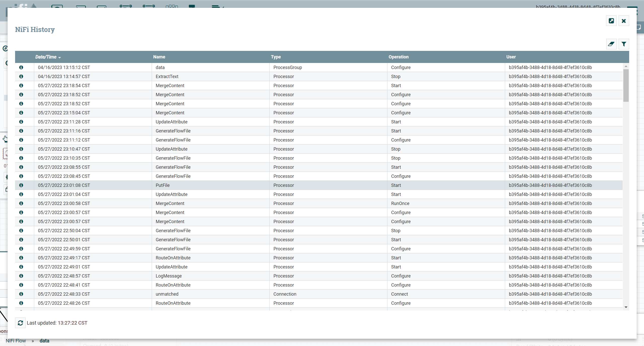View details of MergeContent RunOnce entry
This screenshot has height=346, width=644.
click(21, 203)
